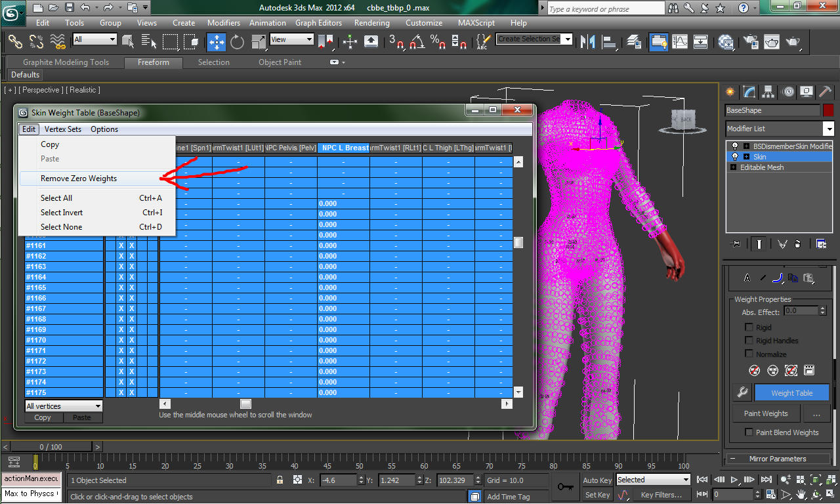The width and height of the screenshot is (840, 504).
Task: Click the Bind to Space Warp icon
Action: coord(58,41)
